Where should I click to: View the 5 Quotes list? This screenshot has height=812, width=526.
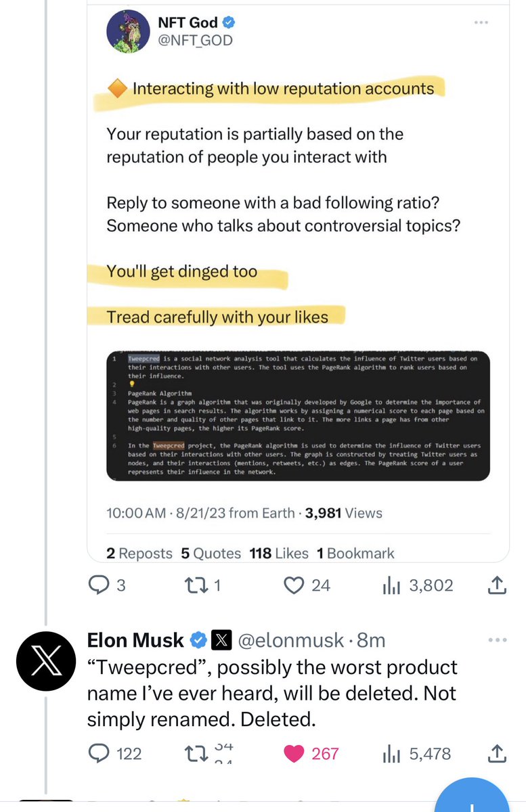click(x=211, y=554)
